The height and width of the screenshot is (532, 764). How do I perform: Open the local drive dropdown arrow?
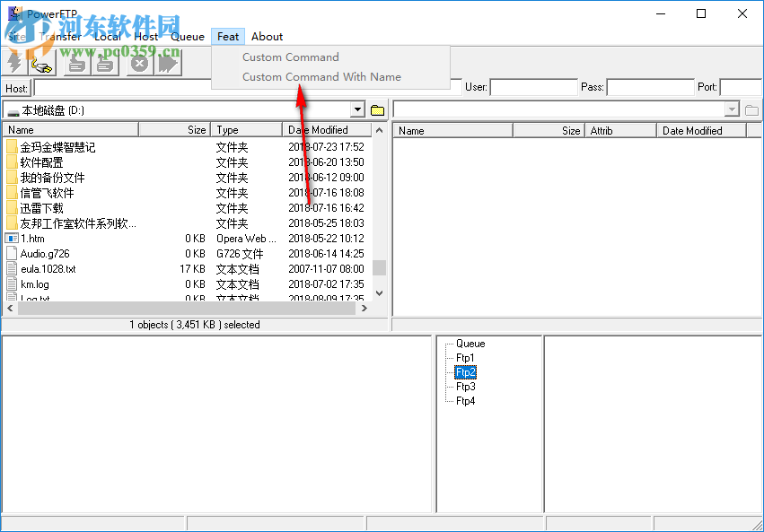point(357,109)
